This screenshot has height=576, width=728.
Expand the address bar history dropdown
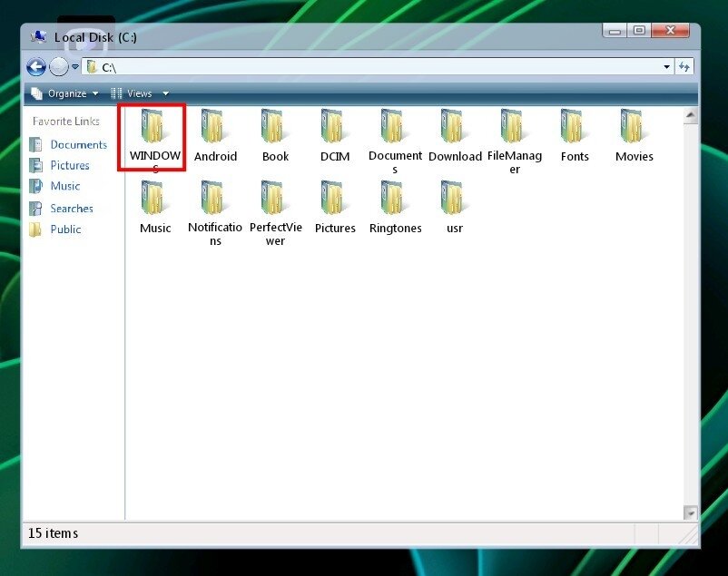666,67
